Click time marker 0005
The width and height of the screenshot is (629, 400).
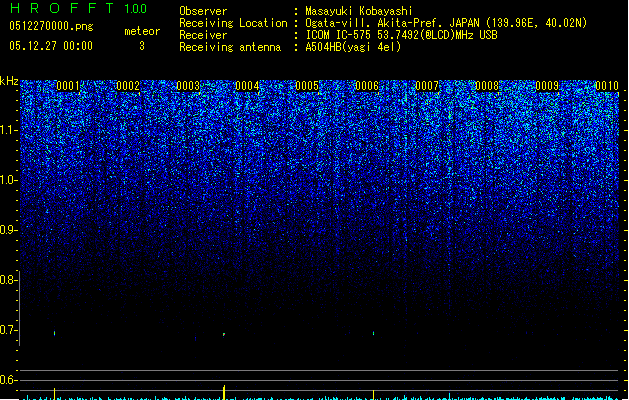coord(307,86)
